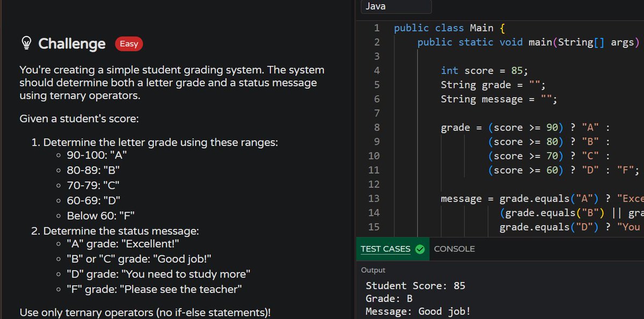Click bullet '"A" grade: "Excellent!"'
The image size is (644, 319).
(x=122, y=244)
